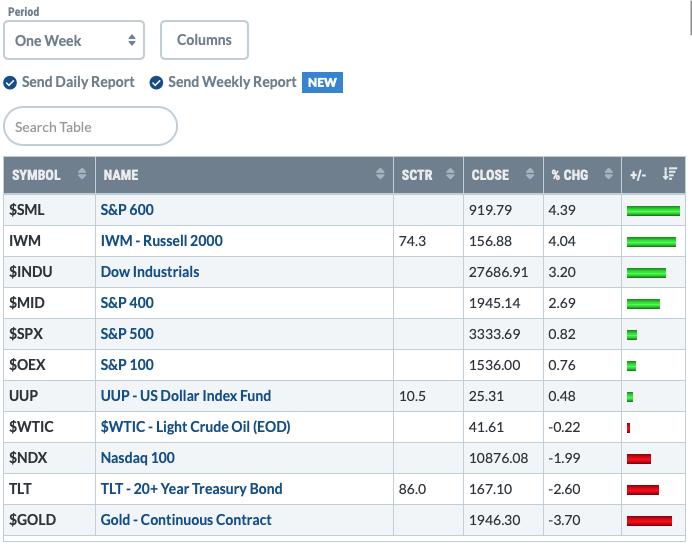Open the UUP - US Dollar Index Fund link
The image size is (692, 545).
tap(186, 396)
